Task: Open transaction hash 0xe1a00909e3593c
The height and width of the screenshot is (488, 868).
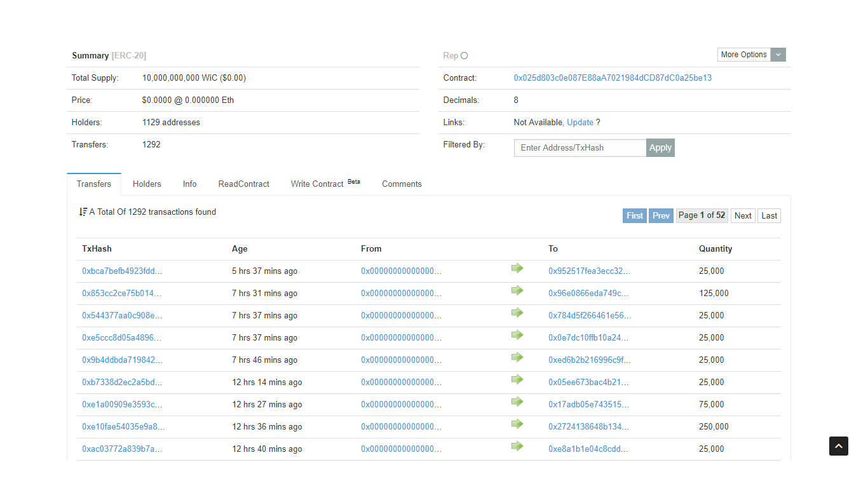Action: (122, 405)
